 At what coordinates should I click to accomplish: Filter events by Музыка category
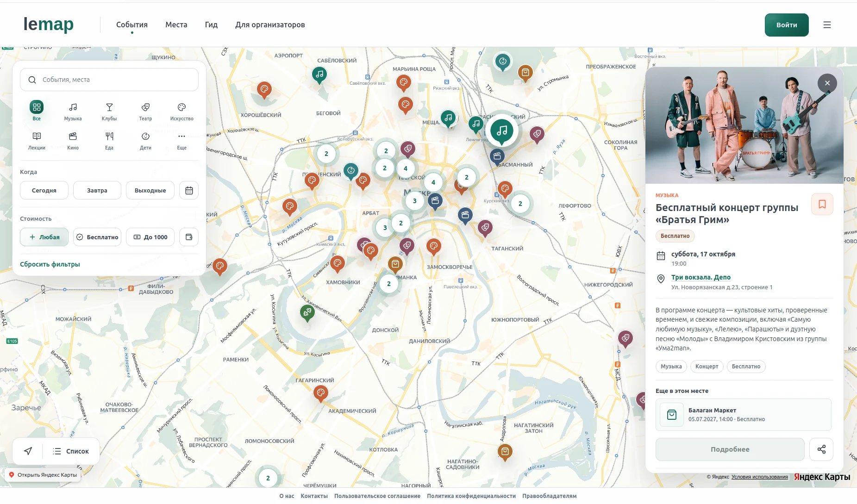(73, 111)
